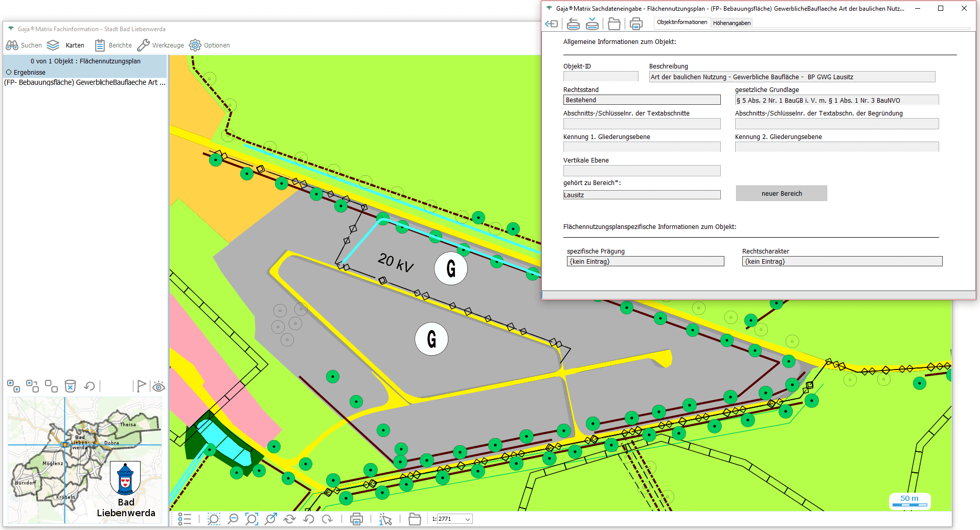Toggle the eye visibility icon above overview map
This screenshot has width=980, height=530.
click(x=158, y=386)
